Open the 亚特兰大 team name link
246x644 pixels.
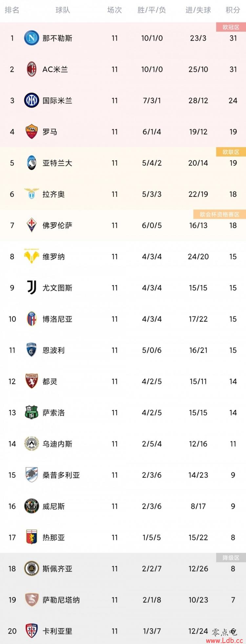pos(57,163)
